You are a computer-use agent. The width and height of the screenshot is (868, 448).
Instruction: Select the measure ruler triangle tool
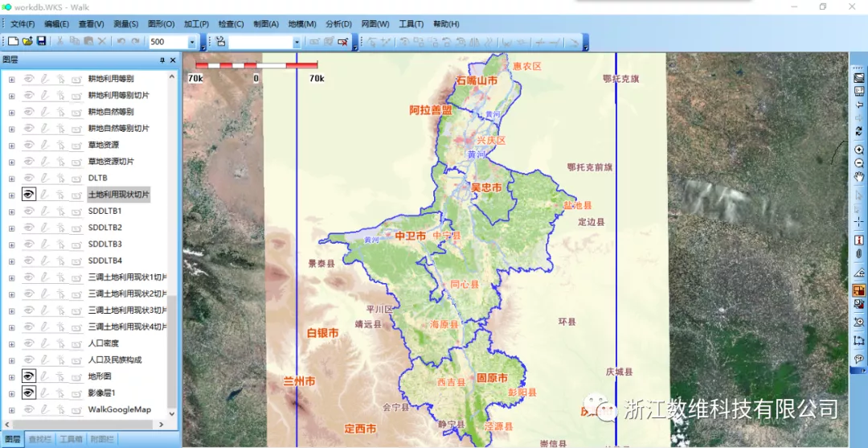click(x=859, y=272)
